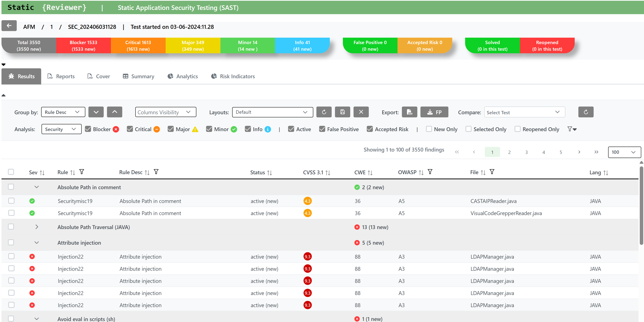
Task: Expand the Absolute Path Traversal (JAVA) group
Action: 37,227
